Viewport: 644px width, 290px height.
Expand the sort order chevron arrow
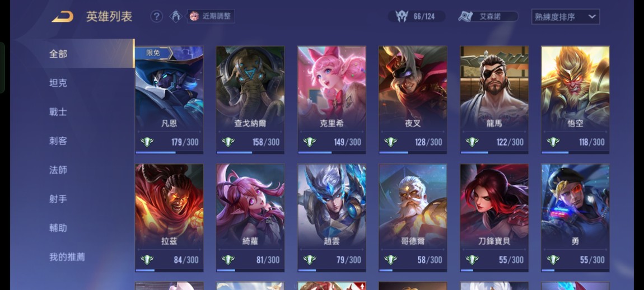pyautogui.click(x=592, y=17)
